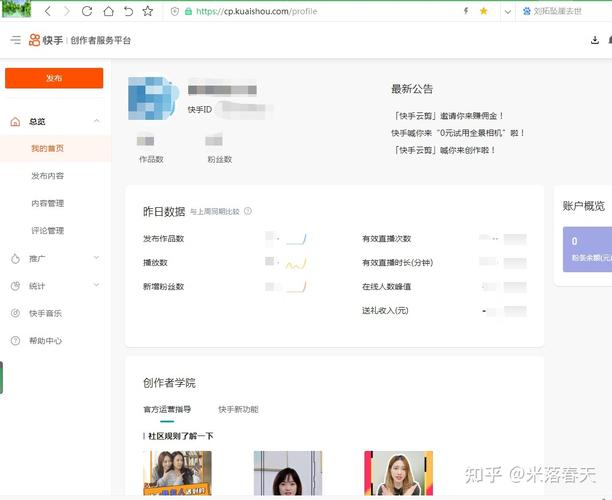Click the shield security icon in address bar
Screen dimensions: 612x500
tap(174, 12)
